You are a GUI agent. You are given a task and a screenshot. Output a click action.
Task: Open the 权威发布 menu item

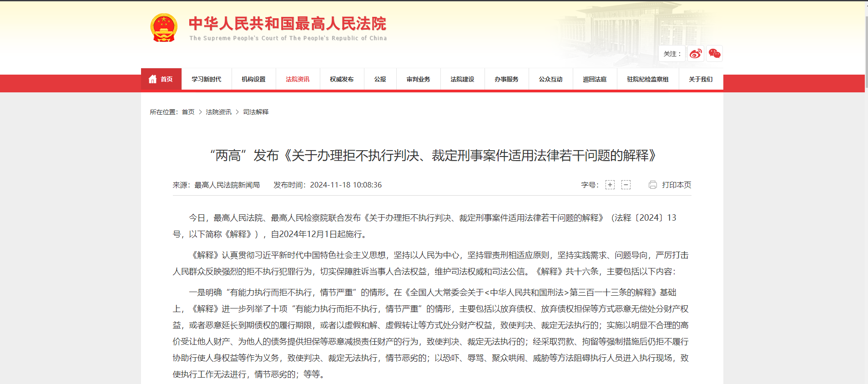(x=342, y=79)
